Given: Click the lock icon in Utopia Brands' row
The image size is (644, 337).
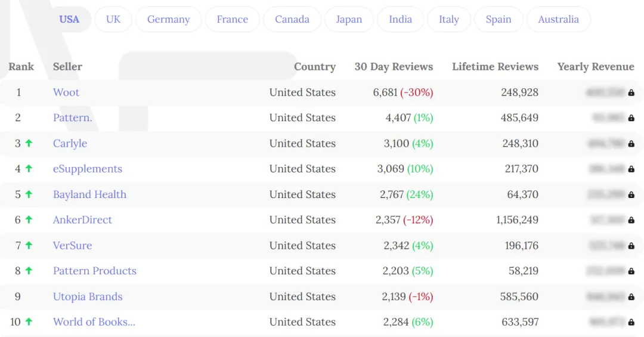Looking at the screenshot, I should (x=631, y=296).
